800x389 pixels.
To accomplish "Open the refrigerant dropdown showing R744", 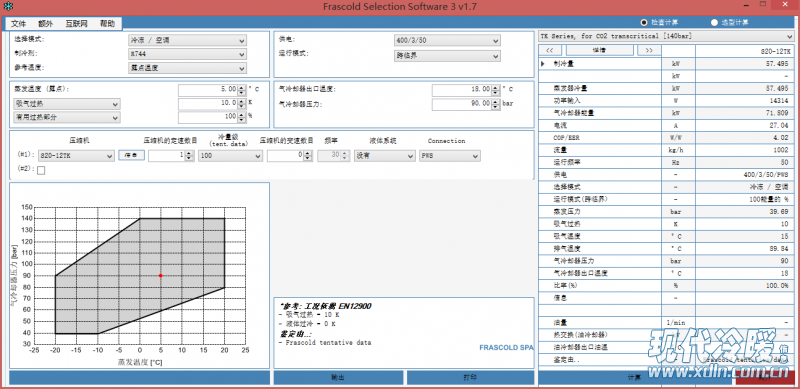I will click(187, 54).
